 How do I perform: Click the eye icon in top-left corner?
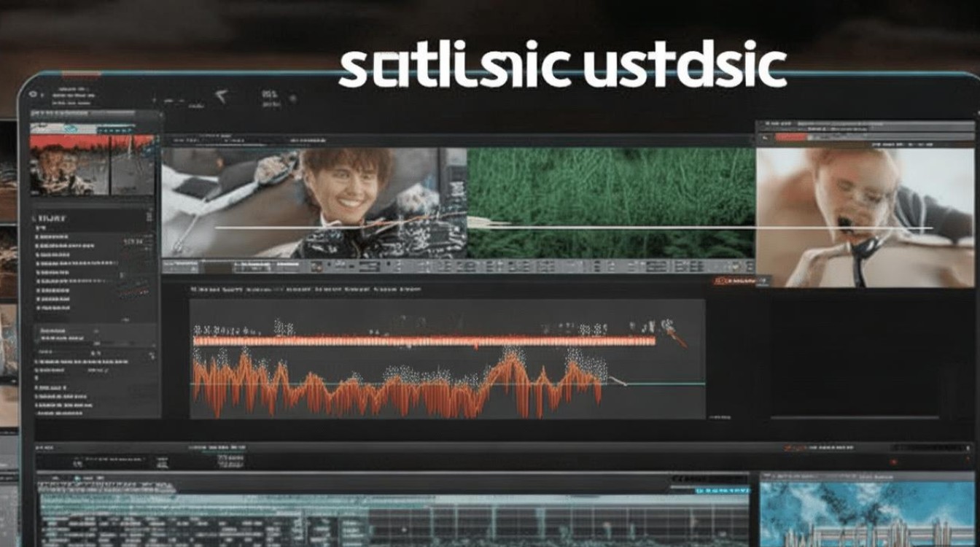pyautogui.click(x=31, y=95)
